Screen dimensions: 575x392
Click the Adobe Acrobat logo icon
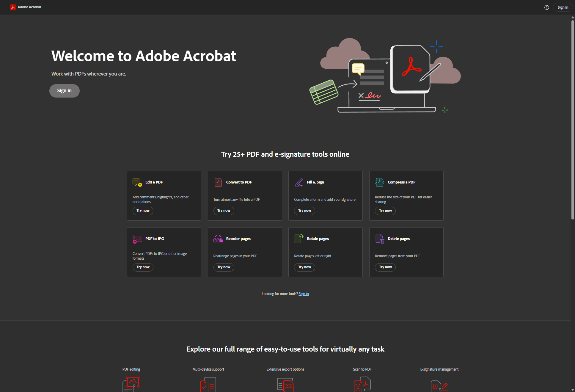[13, 7]
